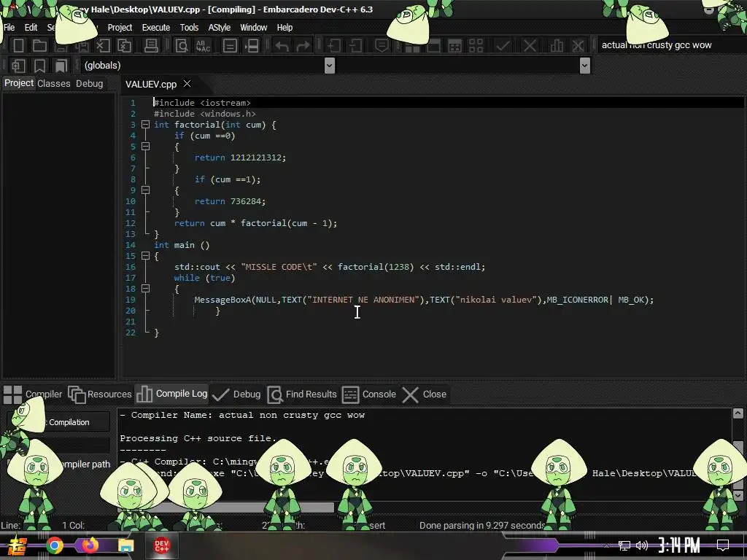
Task: Click the Print toolbar icon
Action: point(152,46)
